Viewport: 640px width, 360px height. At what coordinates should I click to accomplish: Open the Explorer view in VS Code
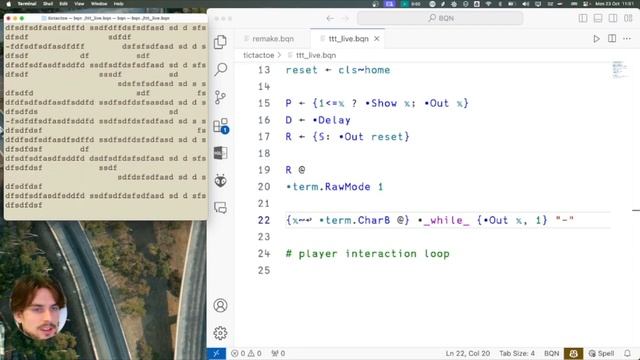click(220, 42)
